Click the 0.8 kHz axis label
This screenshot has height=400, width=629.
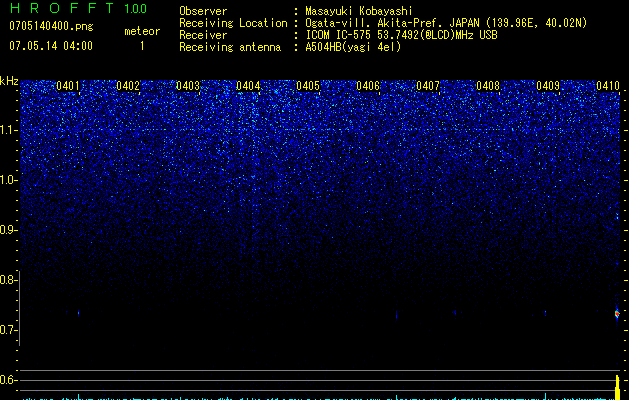[9, 280]
